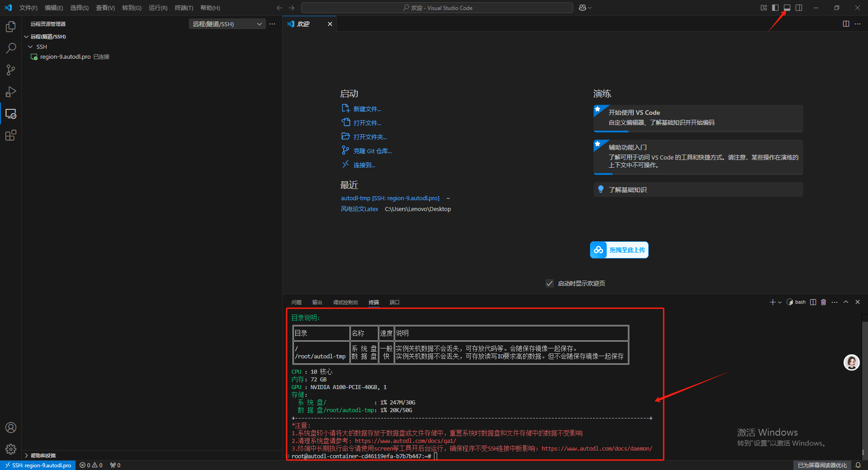Split the terminal
Image resolution: width=868 pixels, height=470 pixels.
[813, 302]
